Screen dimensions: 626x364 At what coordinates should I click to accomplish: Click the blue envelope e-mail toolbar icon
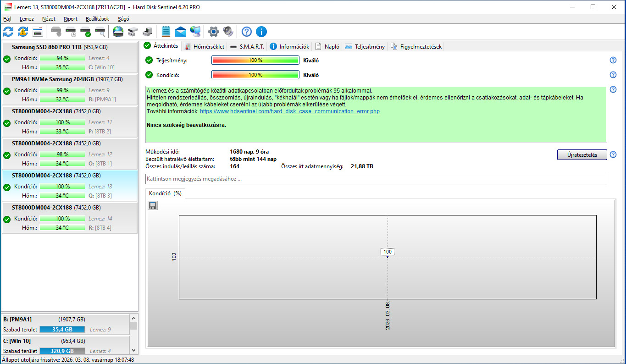(x=181, y=32)
